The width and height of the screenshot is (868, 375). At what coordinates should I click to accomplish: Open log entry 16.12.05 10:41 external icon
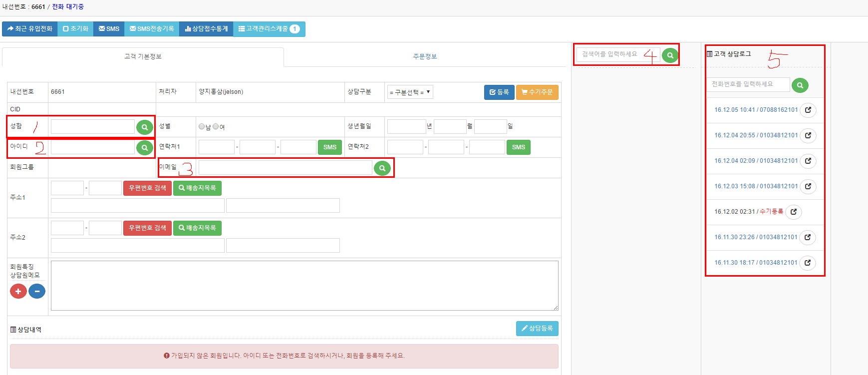808,110
